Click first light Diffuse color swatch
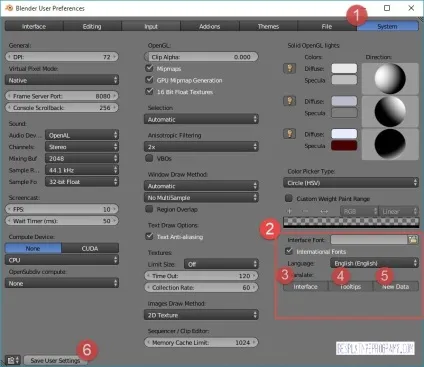 pyautogui.click(x=344, y=68)
